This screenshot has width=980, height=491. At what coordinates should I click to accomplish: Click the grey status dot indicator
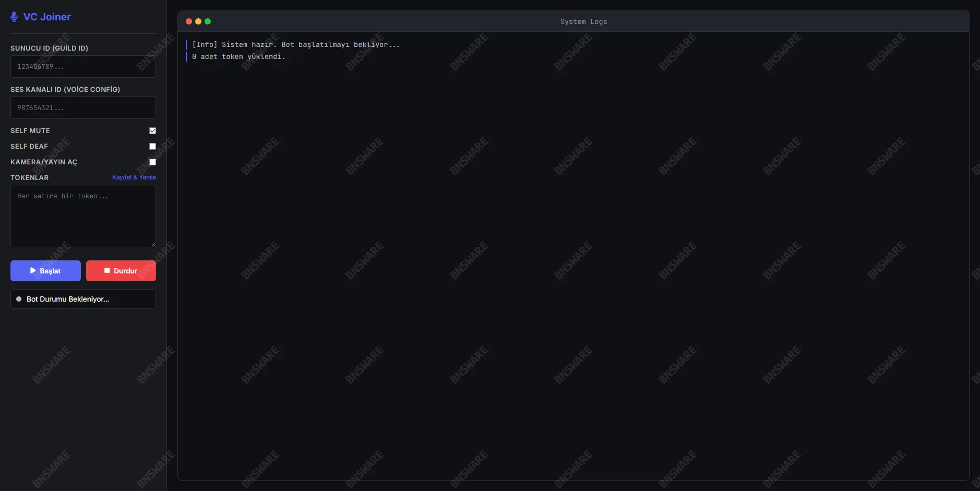(x=19, y=299)
